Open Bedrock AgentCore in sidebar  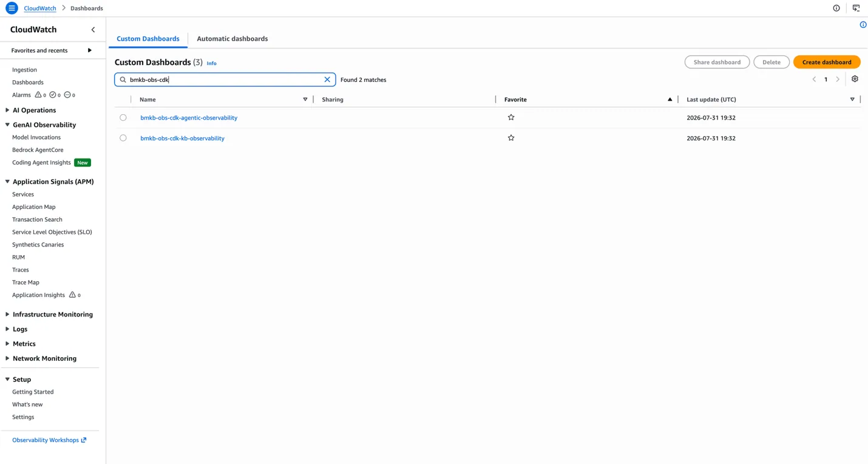(38, 150)
